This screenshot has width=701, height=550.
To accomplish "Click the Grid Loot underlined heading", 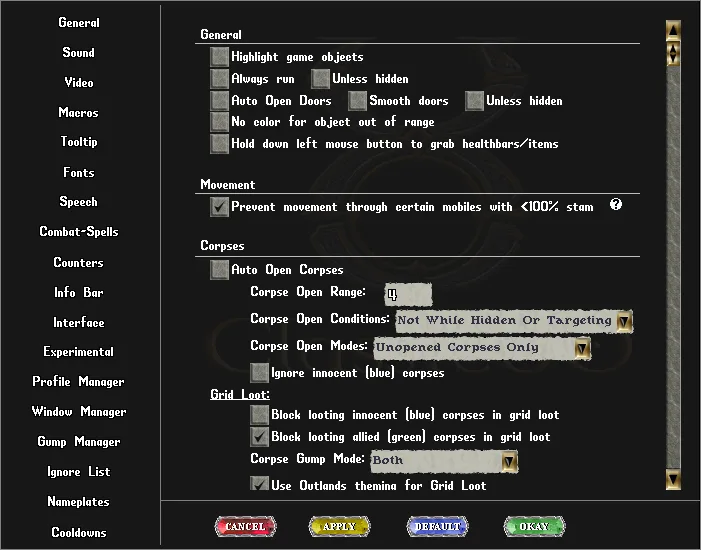I will 240,394.
